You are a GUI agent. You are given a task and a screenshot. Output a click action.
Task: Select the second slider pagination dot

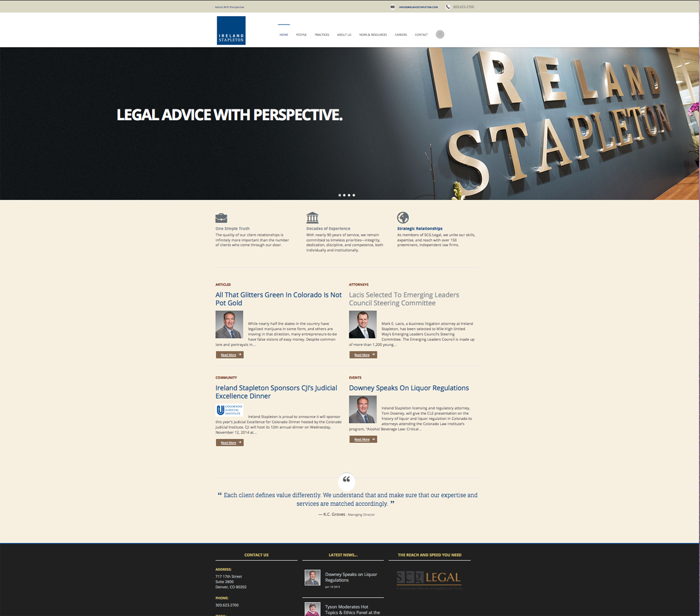pyautogui.click(x=344, y=195)
